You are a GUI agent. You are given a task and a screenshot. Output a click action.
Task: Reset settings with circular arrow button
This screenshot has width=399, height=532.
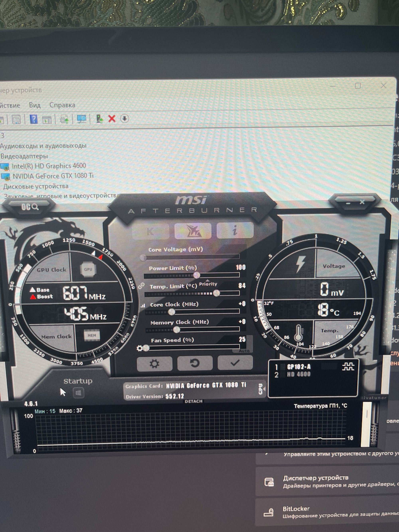click(195, 363)
